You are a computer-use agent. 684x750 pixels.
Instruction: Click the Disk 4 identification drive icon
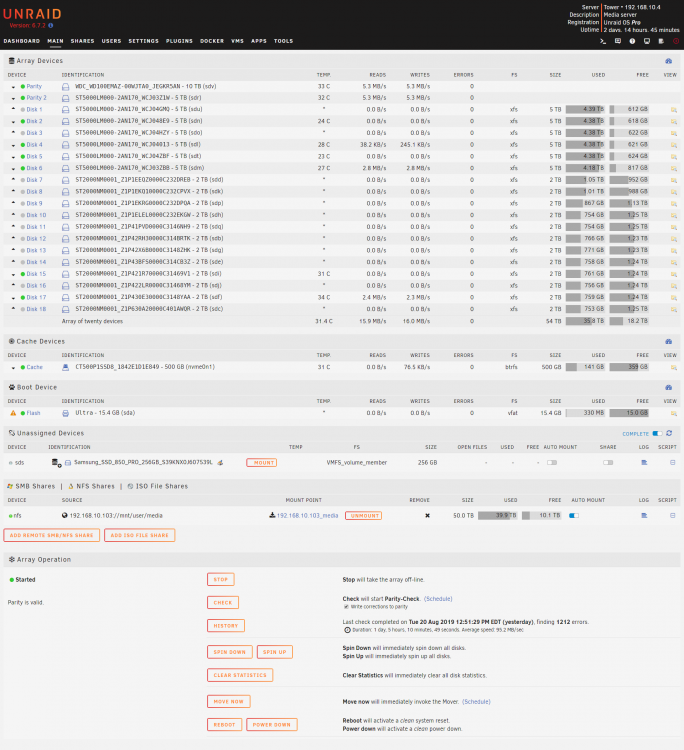pyautogui.click(x=66, y=145)
